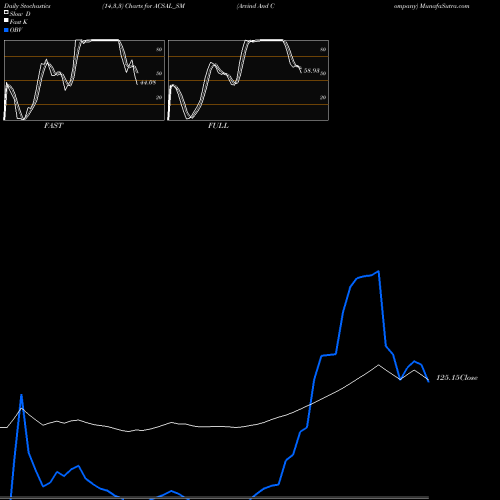Click the blue OBV legend swatch
The image size is (500, 500).
tap(6, 30)
